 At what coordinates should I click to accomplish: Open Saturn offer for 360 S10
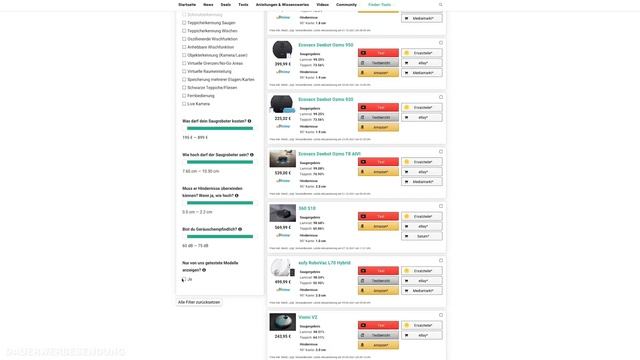[422, 236]
